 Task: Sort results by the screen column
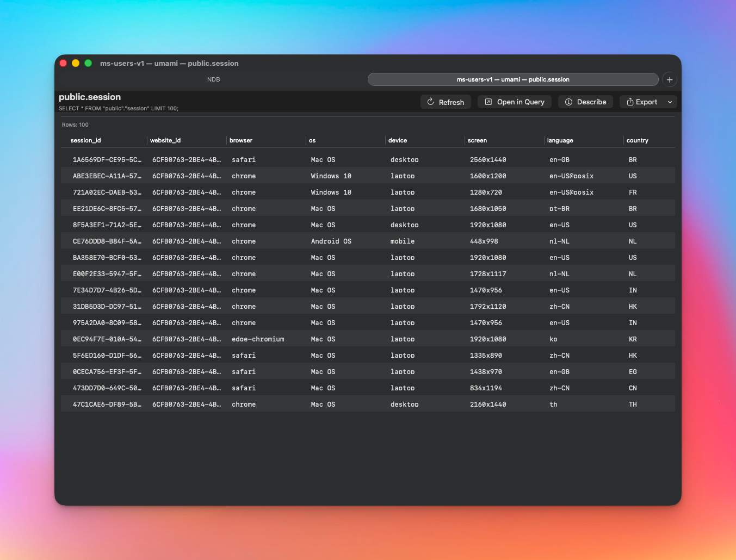coord(477,140)
